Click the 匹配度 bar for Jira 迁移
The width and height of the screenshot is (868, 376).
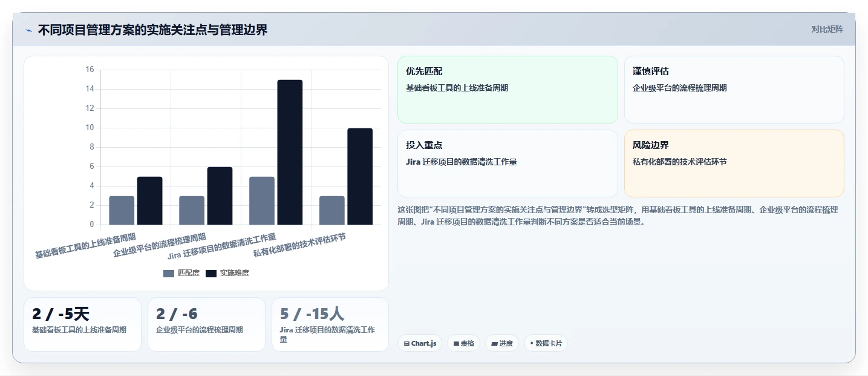pos(262,200)
